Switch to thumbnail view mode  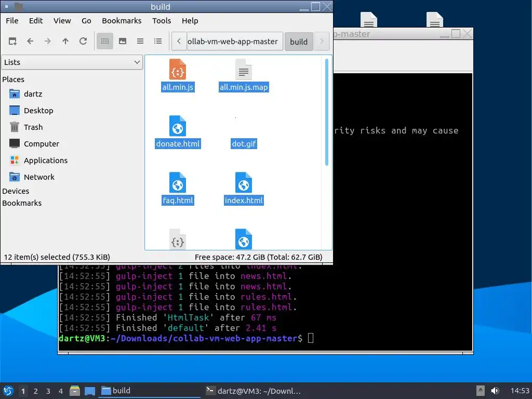click(123, 42)
